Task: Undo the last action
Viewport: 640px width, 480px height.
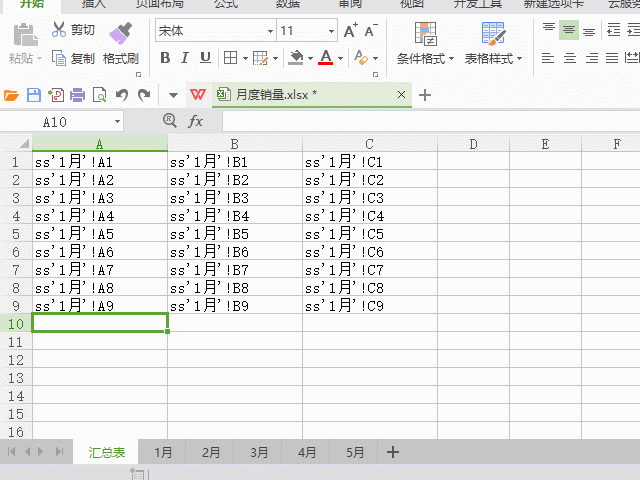Action: tap(122, 95)
